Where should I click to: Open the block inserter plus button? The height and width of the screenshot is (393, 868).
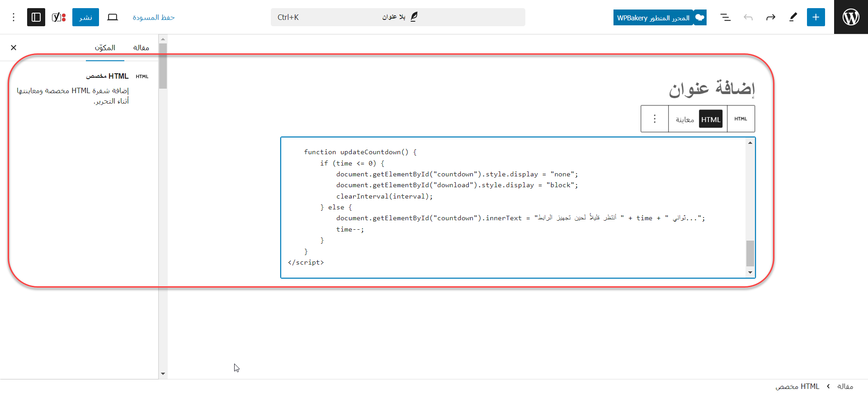point(816,17)
